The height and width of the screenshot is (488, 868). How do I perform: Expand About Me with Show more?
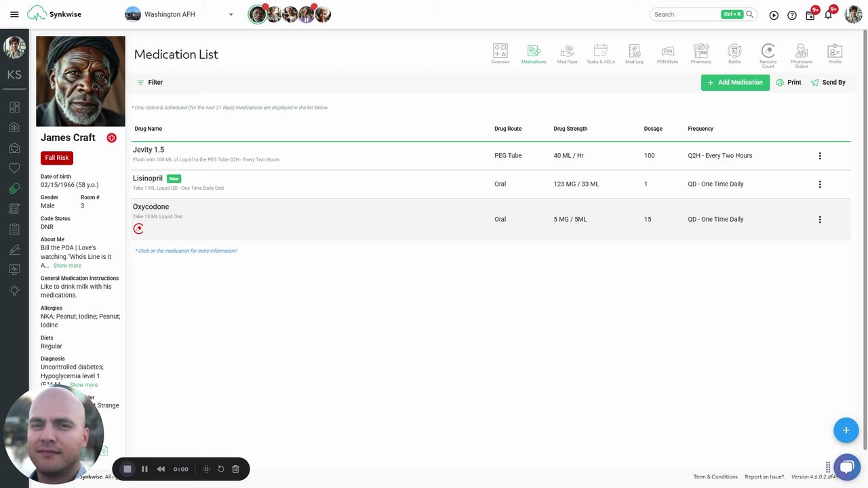67,266
